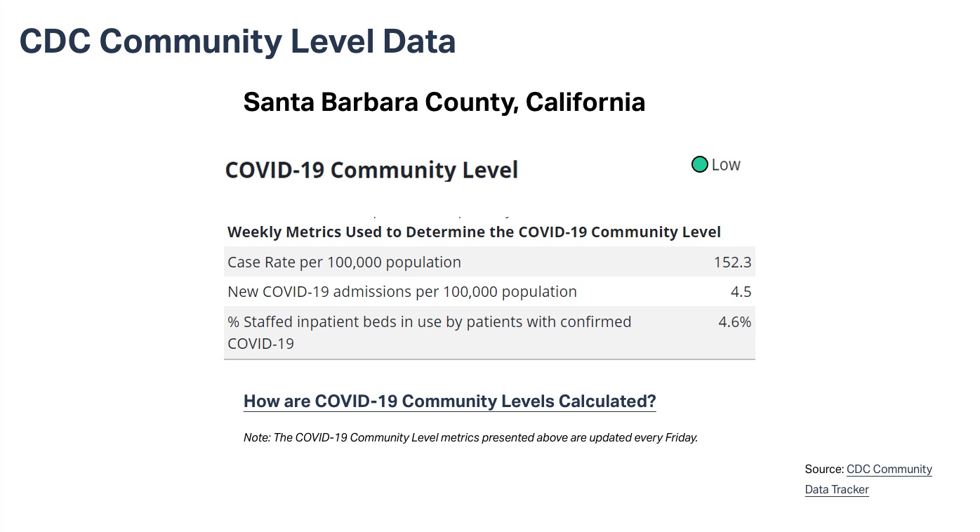Select the 4.6% inpatient beds value

[734, 321]
